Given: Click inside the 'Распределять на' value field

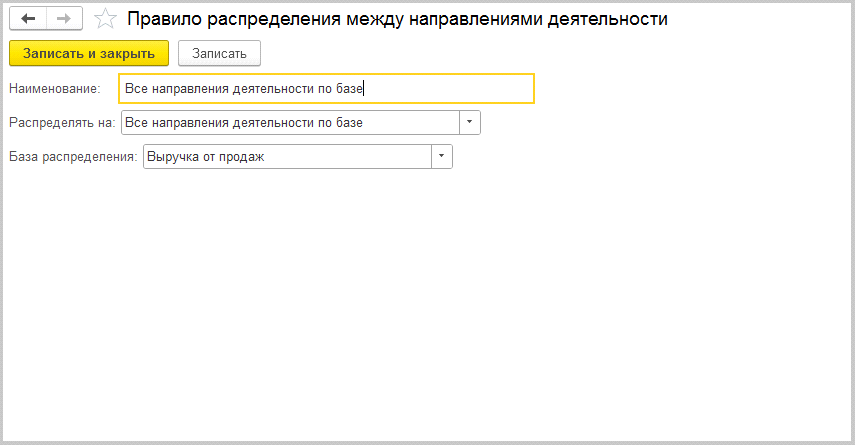Looking at the screenshot, I should [289, 122].
